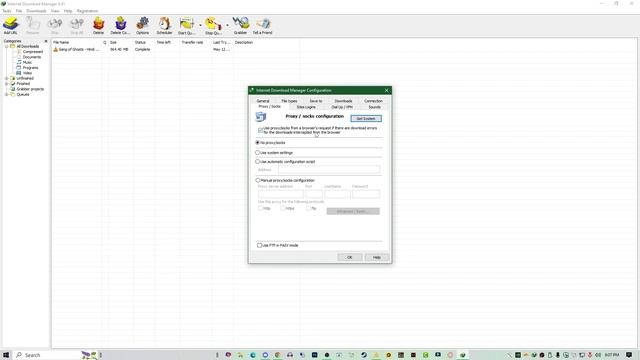This screenshot has height=360, width=640.
Task: Open Options from the toolbar
Action: (x=142, y=25)
